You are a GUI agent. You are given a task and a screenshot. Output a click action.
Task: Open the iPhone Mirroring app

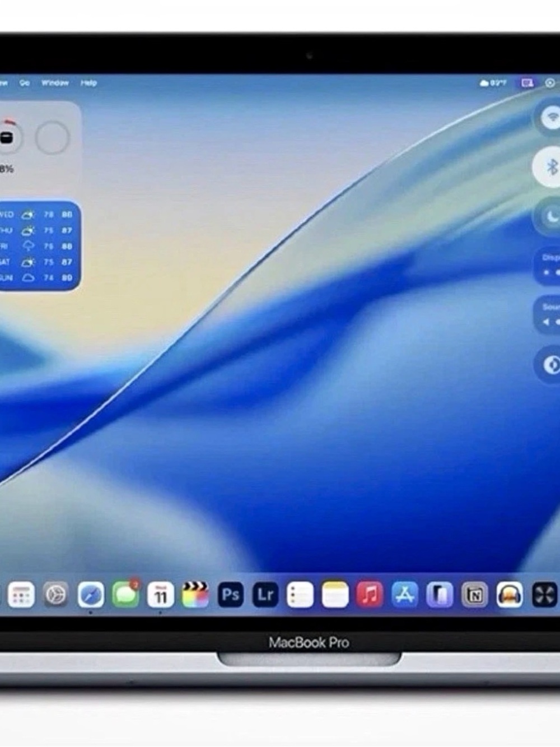pyautogui.click(x=440, y=595)
